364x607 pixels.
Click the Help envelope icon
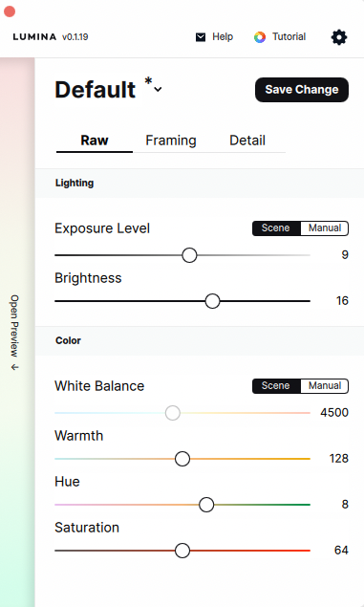[x=201, y=37]
